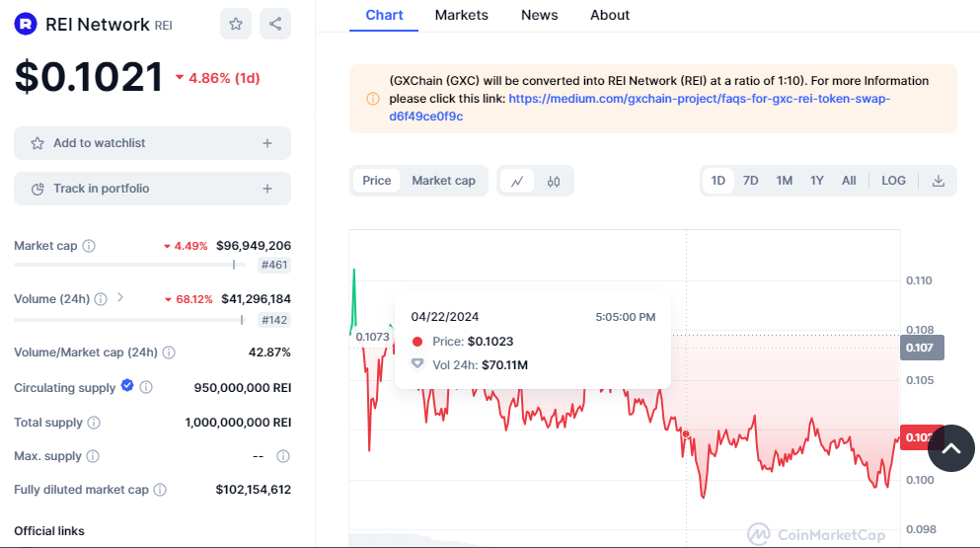Expand Volume (24h) details chevron

coord(120,298)
